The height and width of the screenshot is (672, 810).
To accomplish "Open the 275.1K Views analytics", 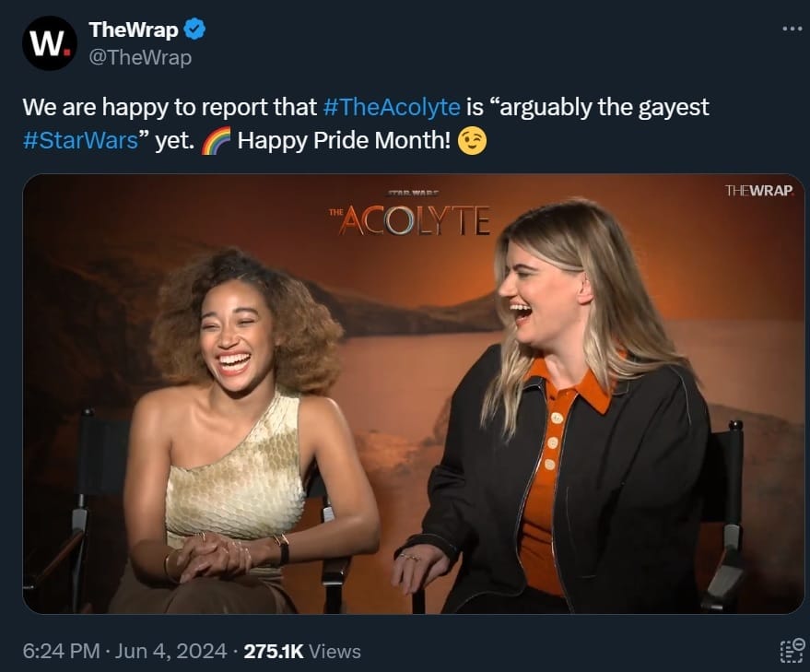I will tap(302, 651).
